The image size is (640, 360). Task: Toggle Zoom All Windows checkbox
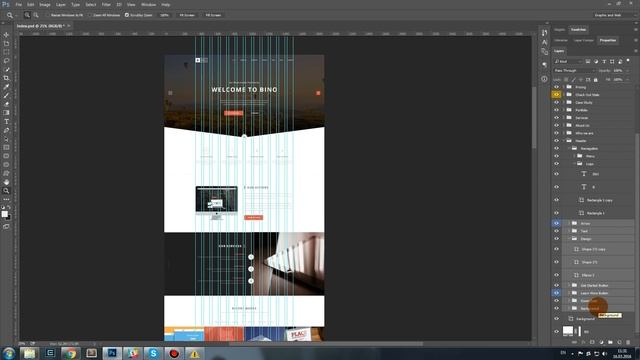tap(90, 15)
